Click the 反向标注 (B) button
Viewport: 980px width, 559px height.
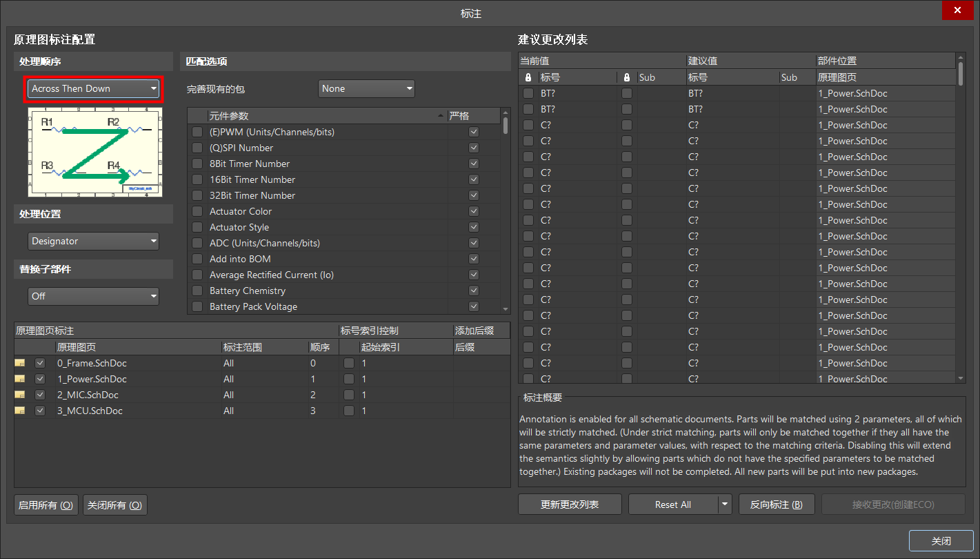(x=776, y=504)
